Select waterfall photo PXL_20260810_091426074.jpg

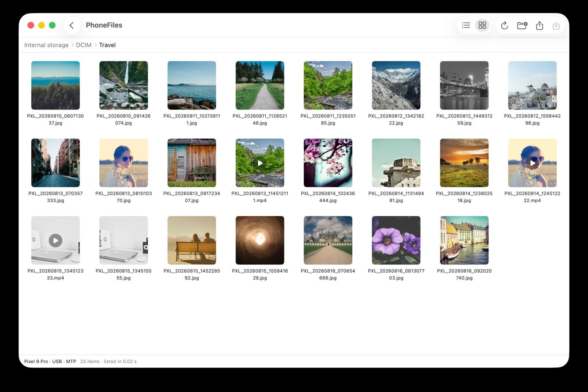(123, 85)
